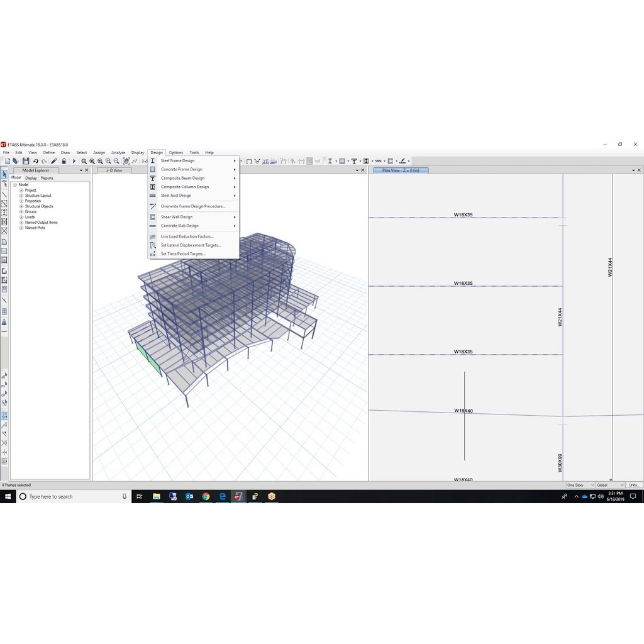This screenshot has height=644, width=644.
Task: Click the Pan hand icon in toolbar
Action: (126, 161)
